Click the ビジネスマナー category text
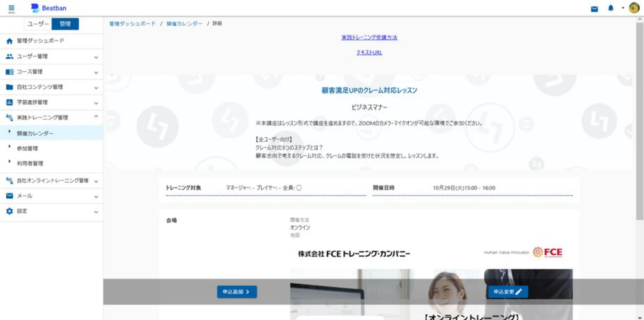This screenshot has height=320, width=644. pyautogui.click(x=369, y=107)
